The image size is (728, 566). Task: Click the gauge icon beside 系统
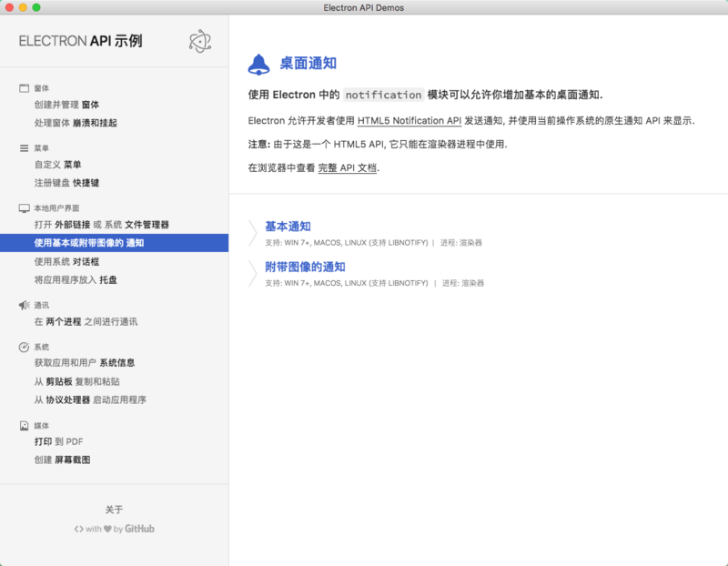point(25,347)
